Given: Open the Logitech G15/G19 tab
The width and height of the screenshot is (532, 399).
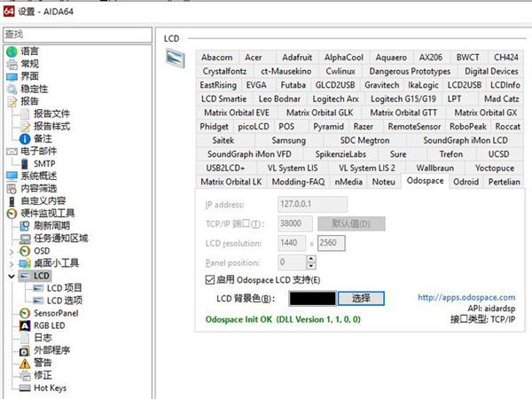Looking at the screenshot, I should point(402,98).
